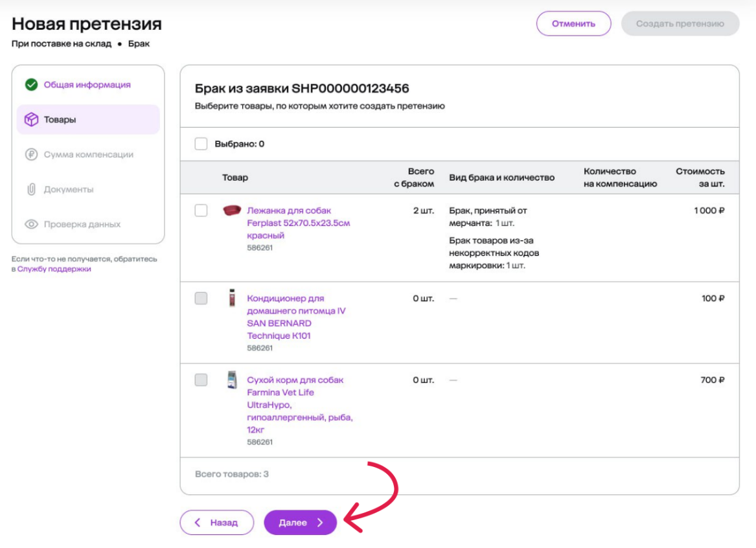Go back with the Назад button

click(217, 523)
